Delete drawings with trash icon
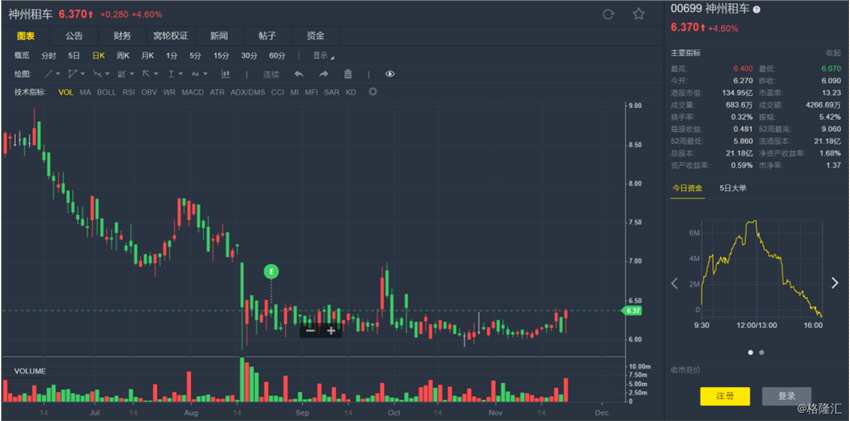This screenshot has height=421, width=850. (348, 74)
